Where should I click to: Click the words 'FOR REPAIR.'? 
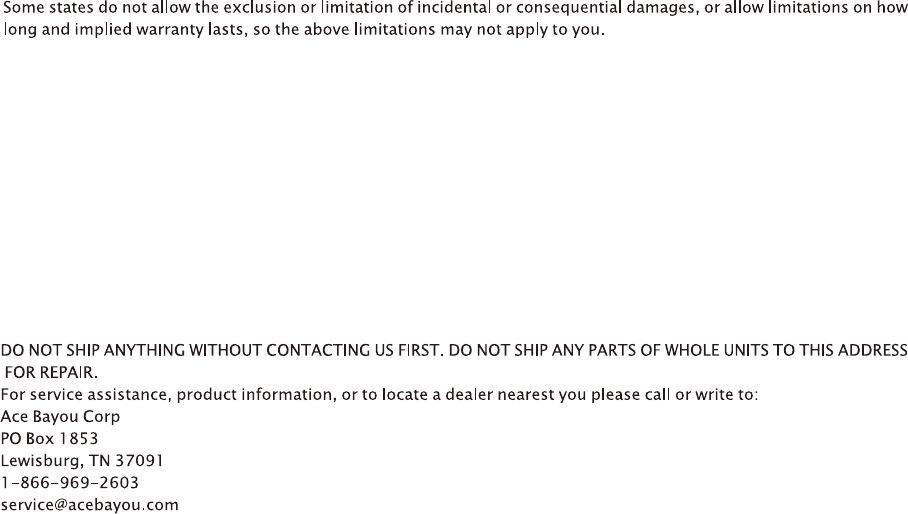click(52, 372)
